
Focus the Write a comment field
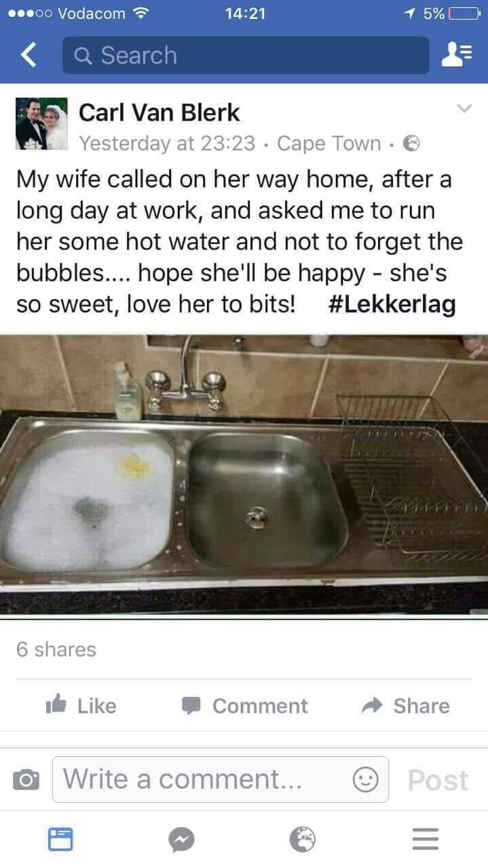click(x=221, y=779)
